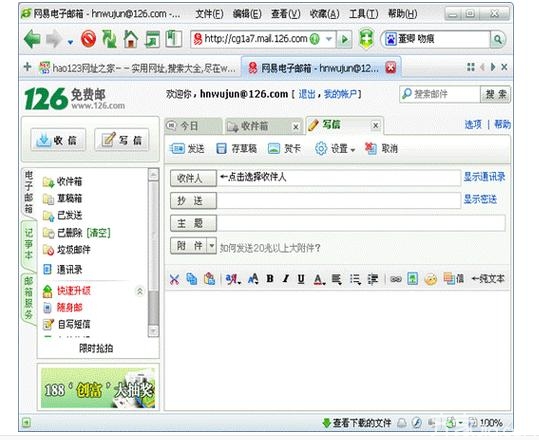Image resolution: width=539 pixels, height=440 pixels.
Task: Click 显示密送 link
Action: point(480,199)
